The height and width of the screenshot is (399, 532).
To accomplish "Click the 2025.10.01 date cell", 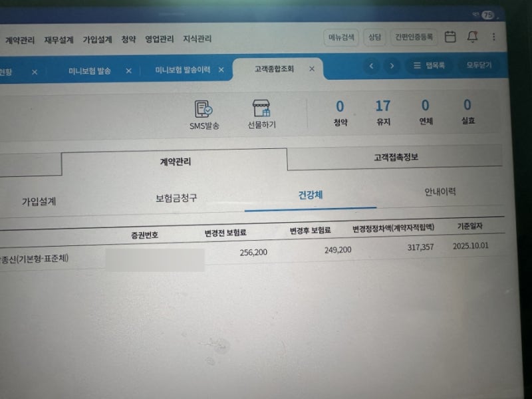I will (x=471, y=246).
